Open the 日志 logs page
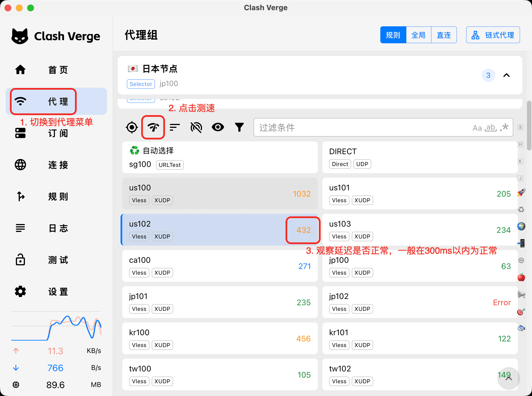 click(x=56, y=228)
